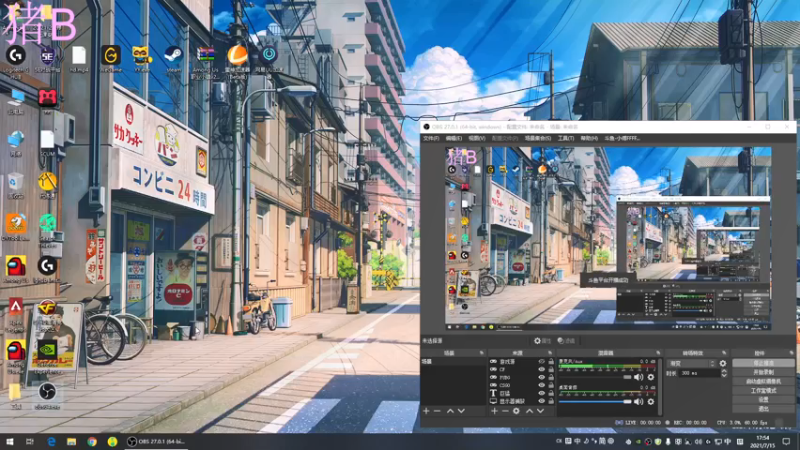Open the OBS Studio desktop shortcut
Image resolution: width=800 pixels, height=450 pixels.
tap(47, 392)
